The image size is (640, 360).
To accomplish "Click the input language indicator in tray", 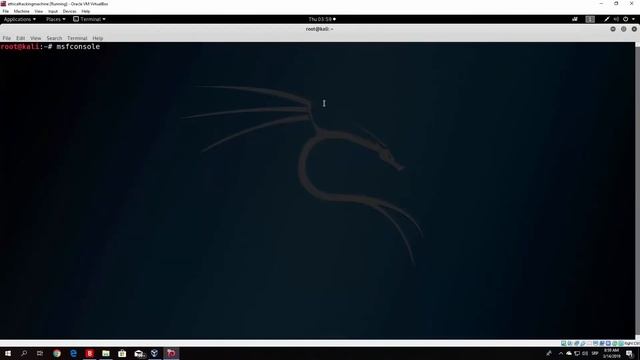I will click(x=595, y=353).
